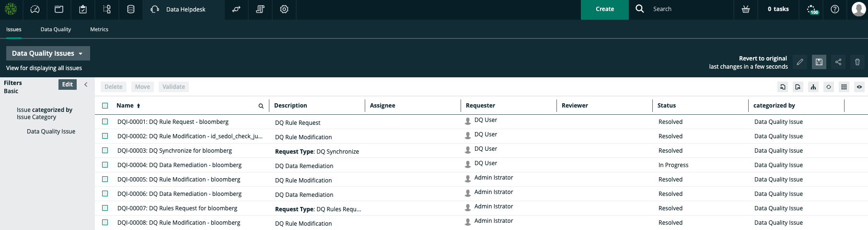Click the Assignee column header
This screenshot has height=230, width=868.
click(x=382, y=106)
